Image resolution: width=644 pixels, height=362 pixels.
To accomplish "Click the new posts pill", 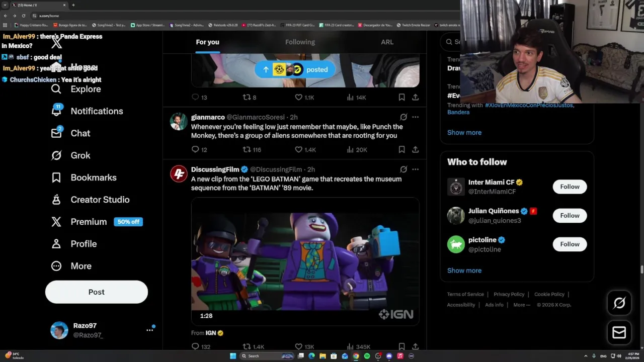I will pyautogui.click(x=295, y=69).
